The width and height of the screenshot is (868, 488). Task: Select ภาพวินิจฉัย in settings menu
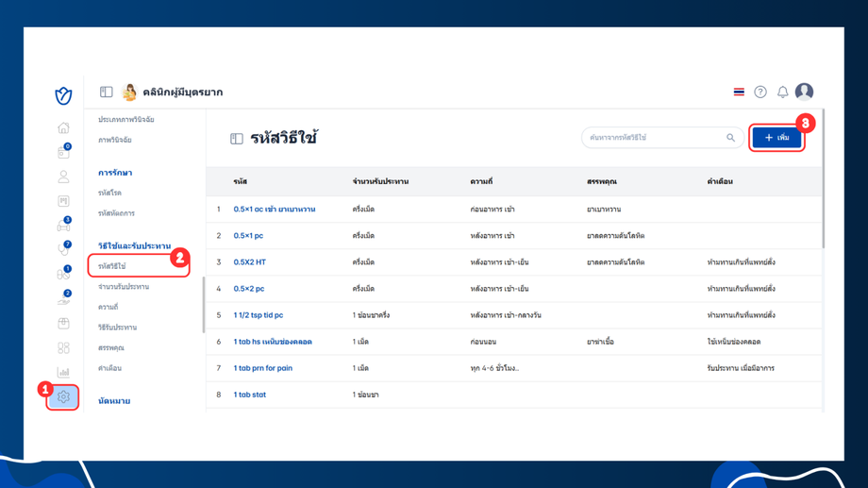(x=114, y=140)
